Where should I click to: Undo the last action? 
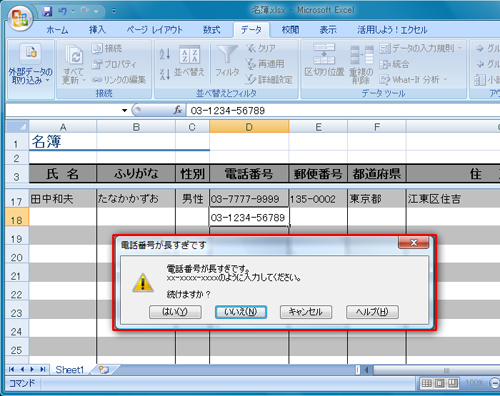(62, 12)
